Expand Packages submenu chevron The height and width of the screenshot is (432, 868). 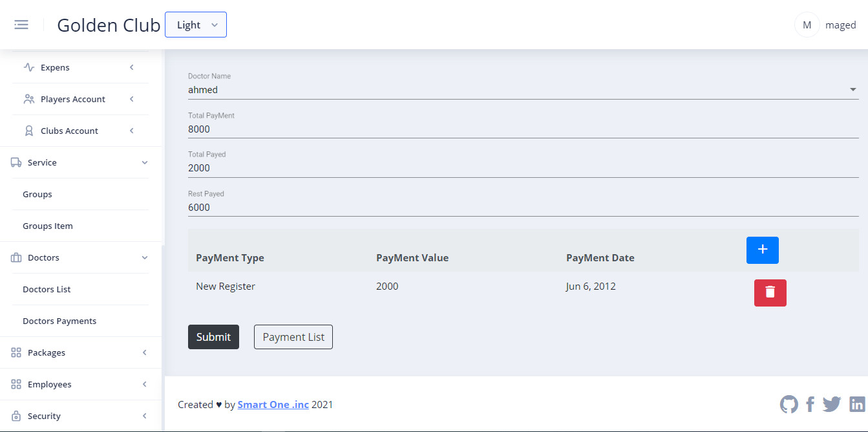point(145,352)
